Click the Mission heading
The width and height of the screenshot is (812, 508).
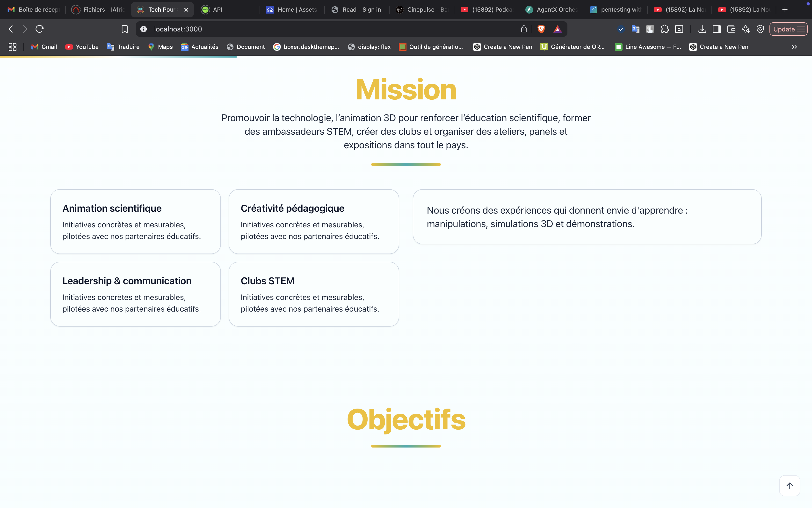click(406, 90)
